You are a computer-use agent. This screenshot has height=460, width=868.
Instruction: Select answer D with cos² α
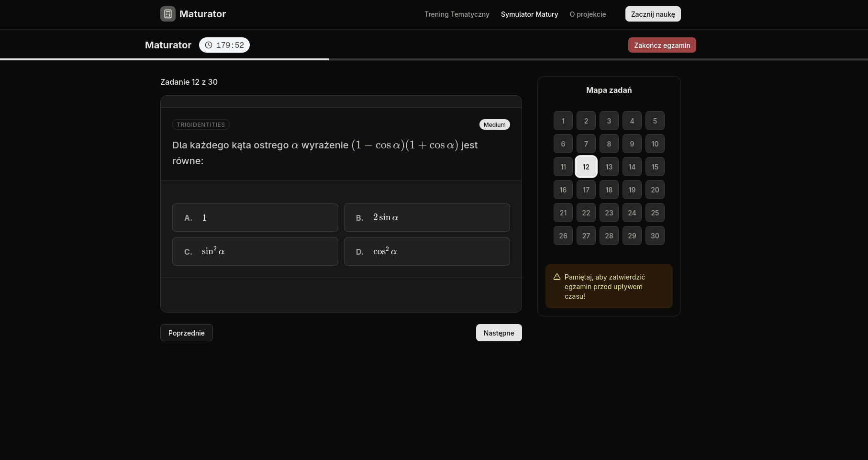click(427, 251)
